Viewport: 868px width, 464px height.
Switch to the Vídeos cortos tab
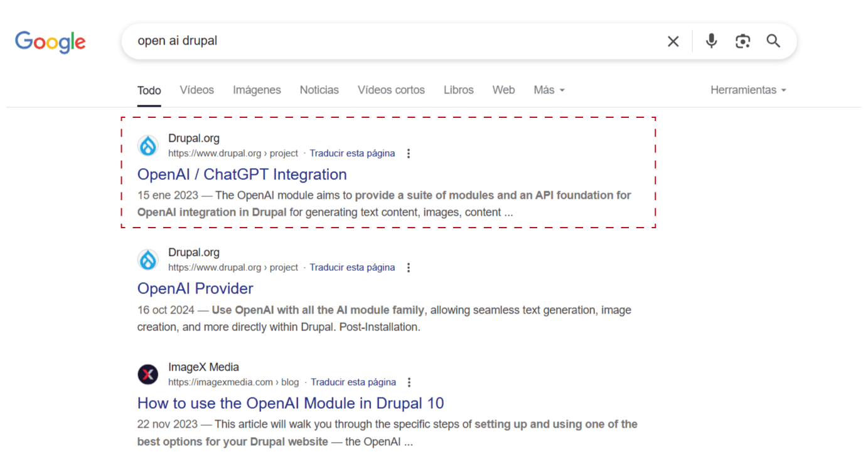click(391, 90)
